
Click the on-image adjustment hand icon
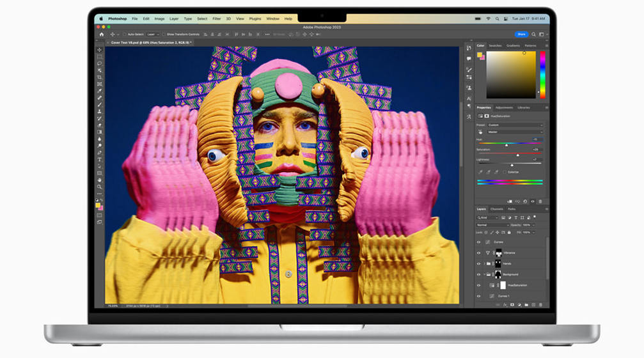click(x=480, y=132)
